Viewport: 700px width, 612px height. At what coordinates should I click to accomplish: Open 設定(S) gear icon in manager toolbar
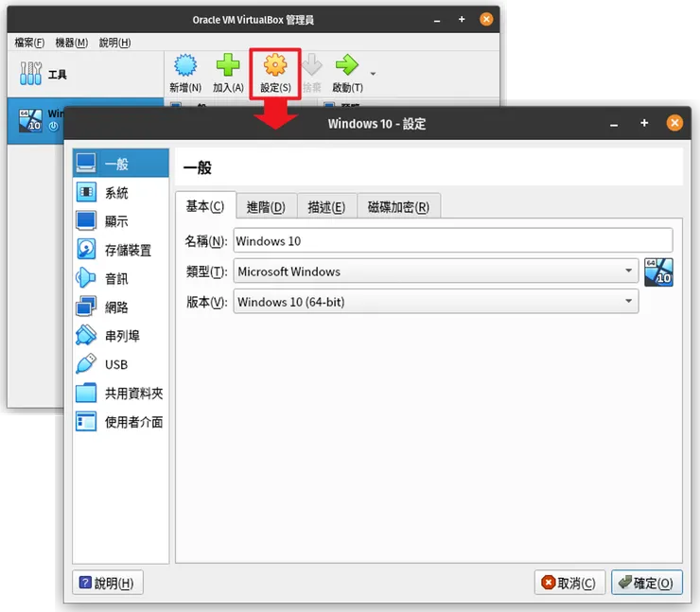[275, 65]
